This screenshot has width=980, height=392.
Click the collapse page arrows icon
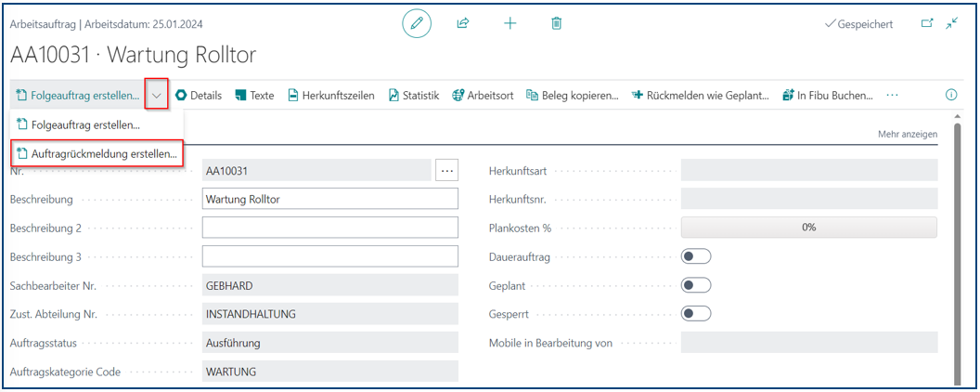951,24
